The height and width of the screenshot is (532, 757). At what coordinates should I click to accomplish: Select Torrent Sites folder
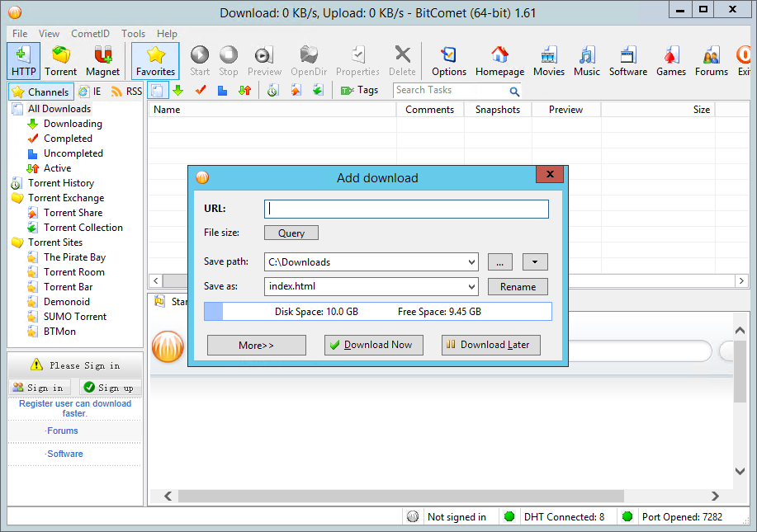[x=55, y=242]
